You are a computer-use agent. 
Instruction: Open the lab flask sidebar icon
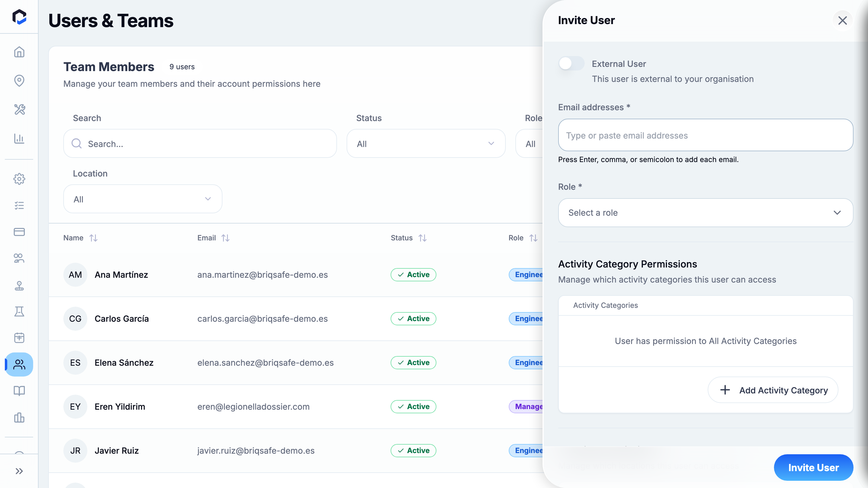pyautogui.click(x=19, y=311)
